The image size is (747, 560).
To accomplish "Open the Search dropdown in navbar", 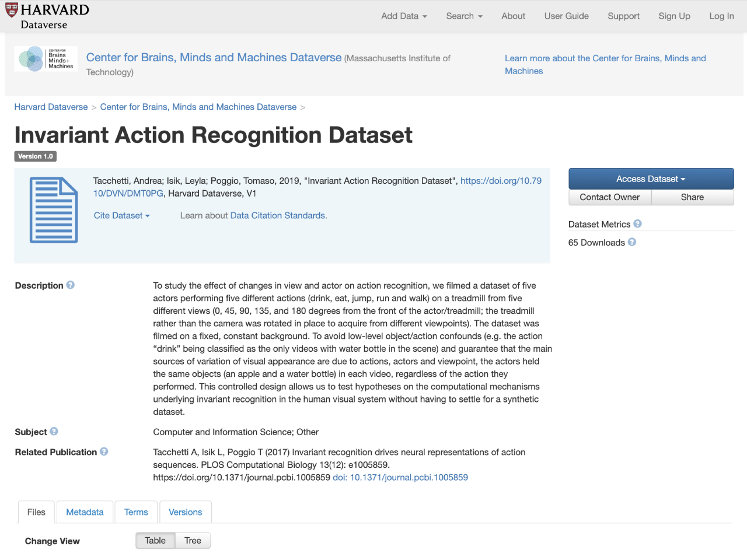I will pos(464,16).
